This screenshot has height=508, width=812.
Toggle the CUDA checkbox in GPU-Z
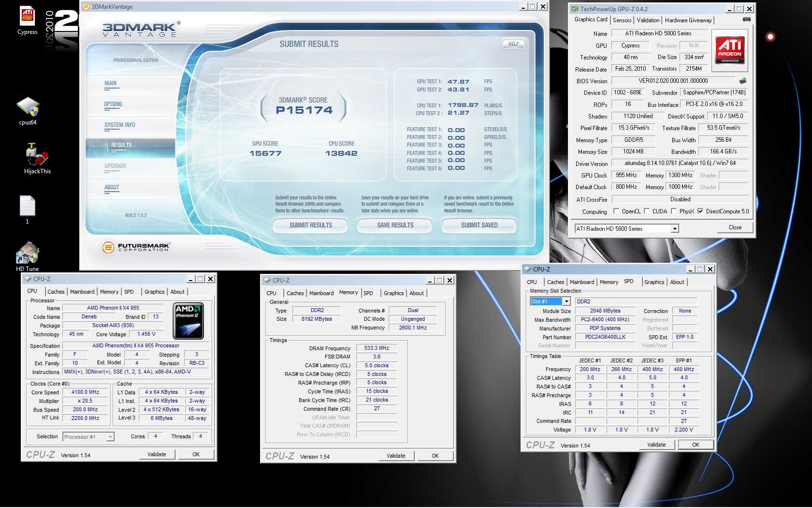647,211
